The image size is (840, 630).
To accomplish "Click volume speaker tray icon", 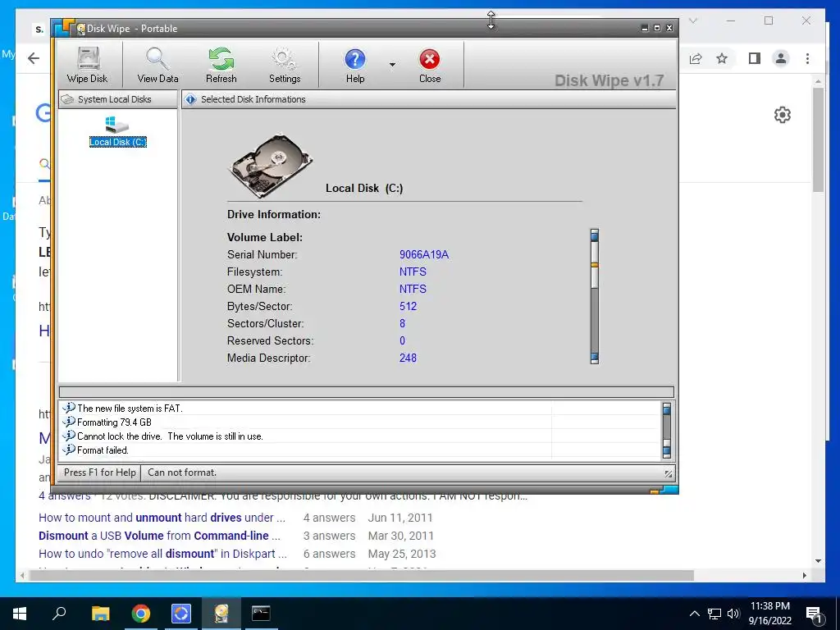I will click(733, 614).
